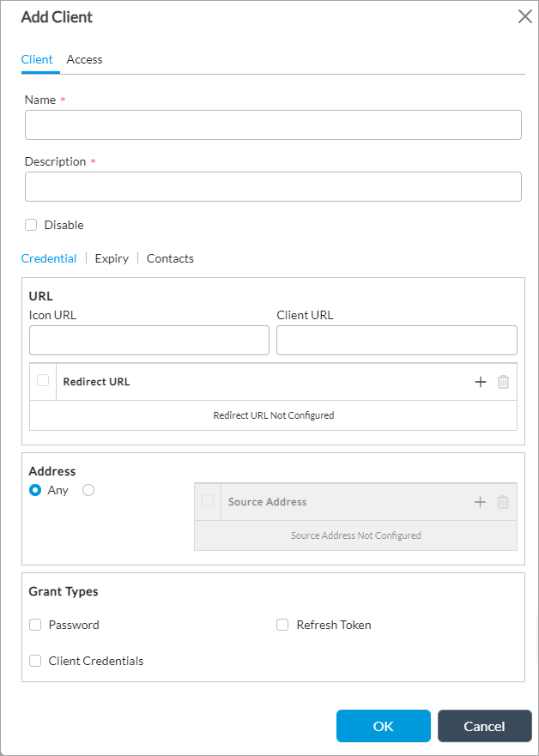Select the unlabeled address radio button
The height and width of the screenshot is (756, 539).
(88, 490)
